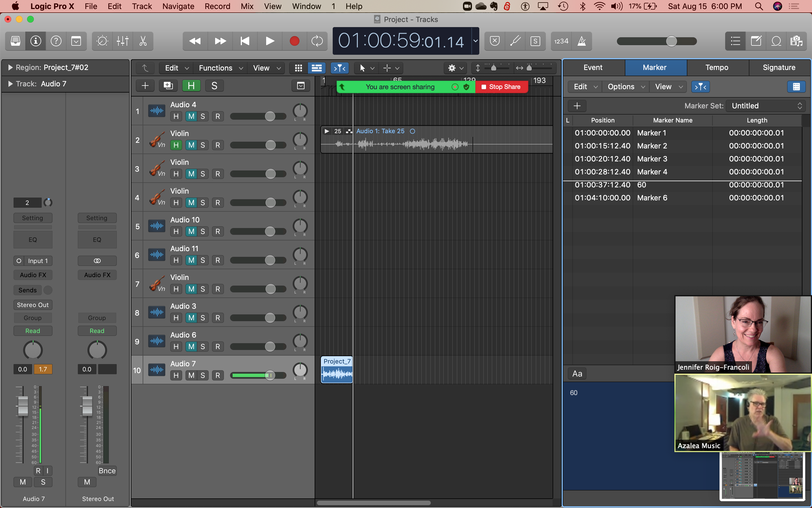The height and width of the screenshot is (508, 812).
Task: Click the master volume slider in control bar
Action: tap(657, 41)
